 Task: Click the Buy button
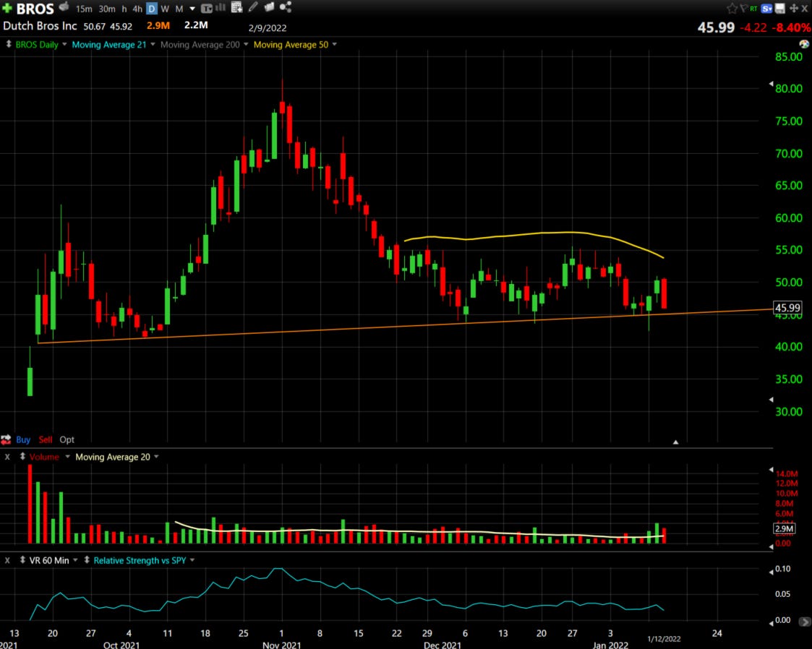pyautogui.click(x=23, y=439)
